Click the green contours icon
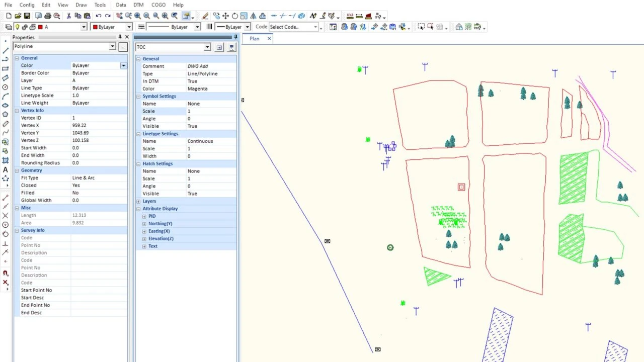Viewport: 644px width, 362px height. 468,27
